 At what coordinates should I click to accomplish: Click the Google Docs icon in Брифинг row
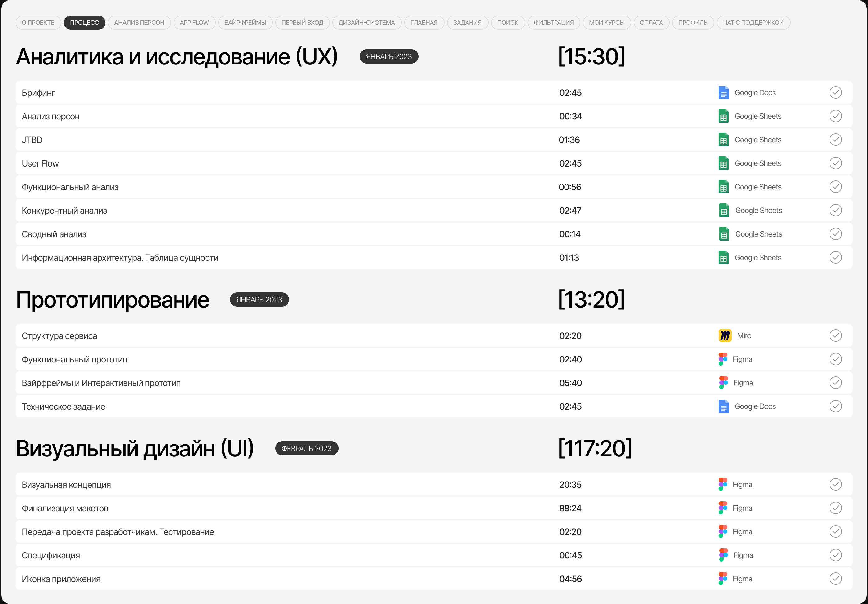723,93
